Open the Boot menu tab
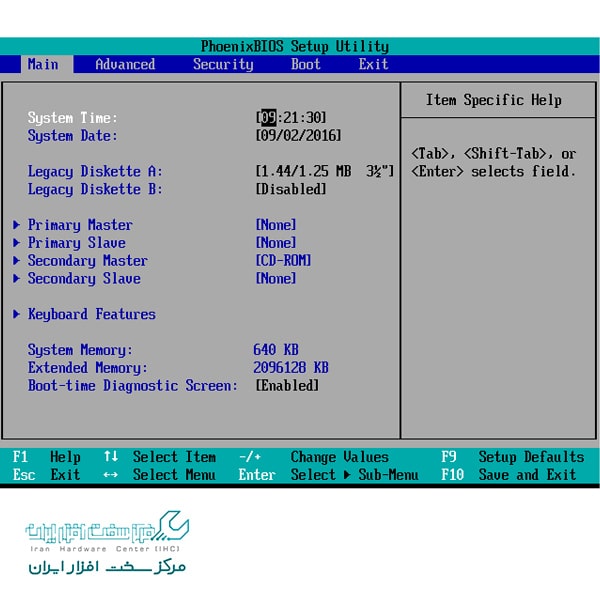Viewport: 600px width, 600px height. tap(306, 64)
